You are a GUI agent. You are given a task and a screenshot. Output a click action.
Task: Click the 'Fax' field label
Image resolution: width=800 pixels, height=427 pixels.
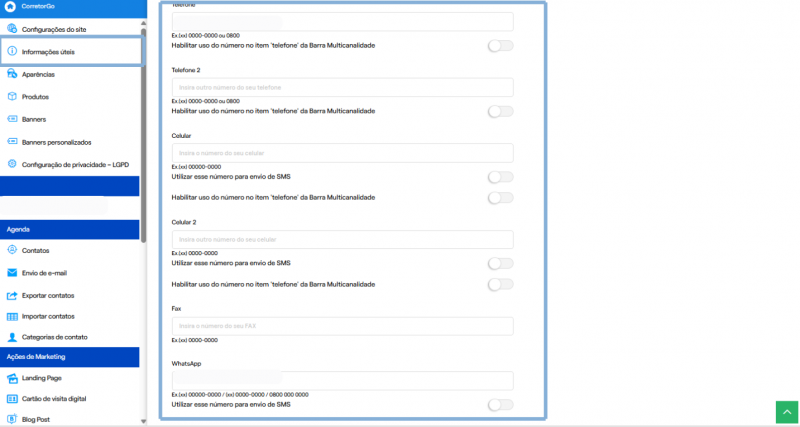pyautogui.click(x=177, y=309)
